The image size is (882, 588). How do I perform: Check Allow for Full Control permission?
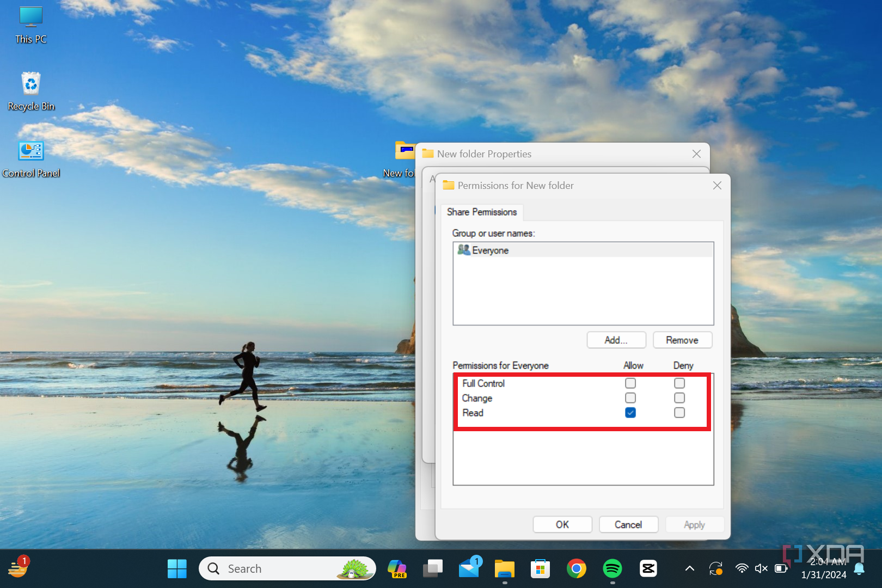(630, 383)
